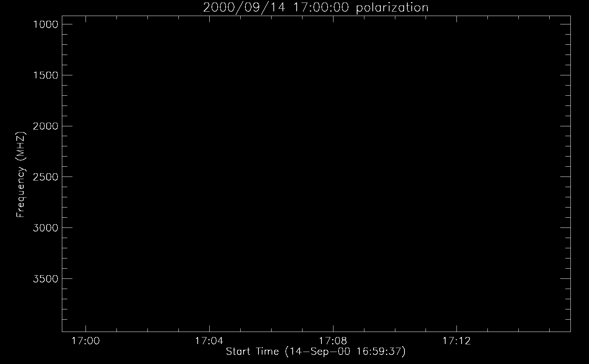The height and width of the screenshot is (364, 589).
Task: Select the 3500 frequency tick label
Action: 46,279
